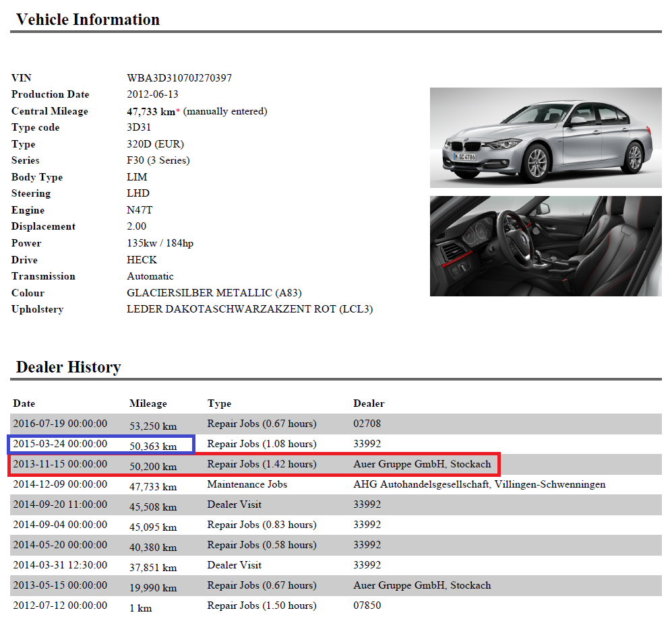Click the mileage 45,508 km

[153, 507]
